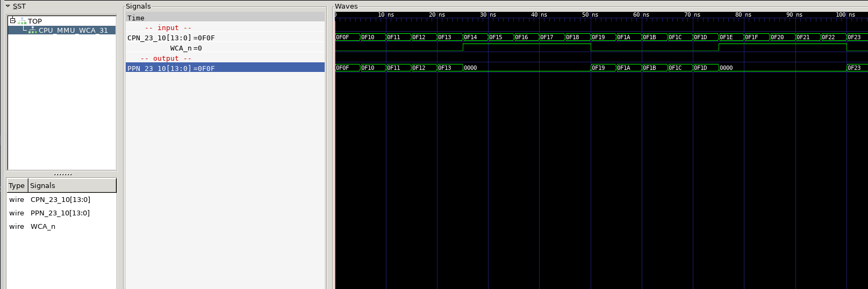
Task: Click first 0000 segment in PPN waveform
Action: point(527,68)
